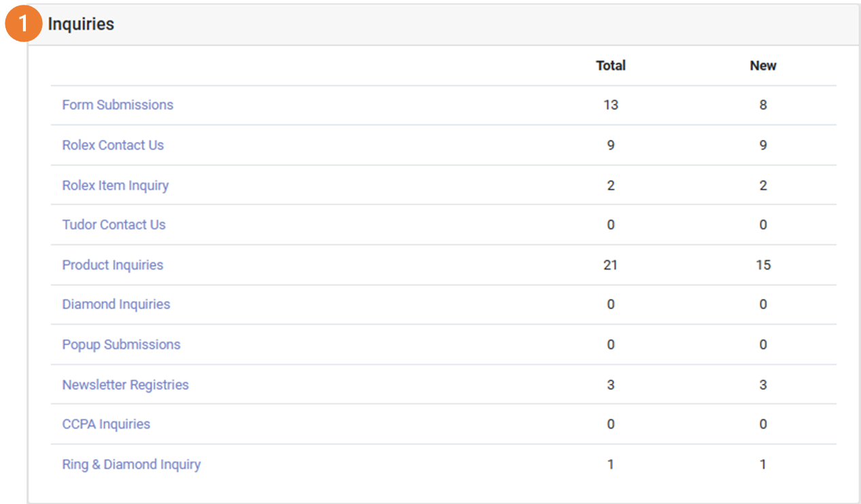Click the Total column header
This screenshot has width=861, height=504.
pos(610,66)
